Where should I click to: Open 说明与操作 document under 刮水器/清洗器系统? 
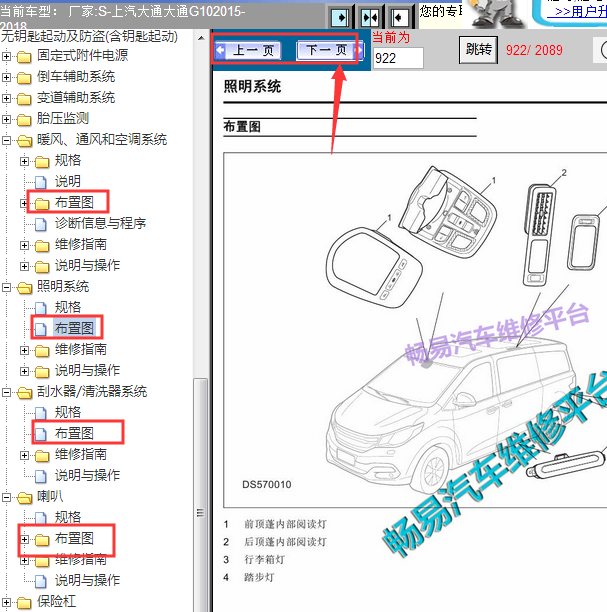coord(87,475)
